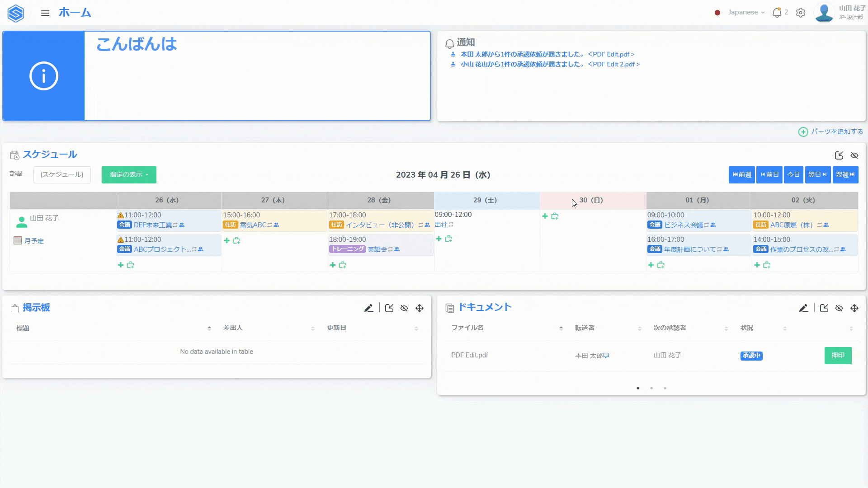This screenshot has height=488, width=868.
Task: Go to 翌週 in the schedule
Action: point(845,175)
